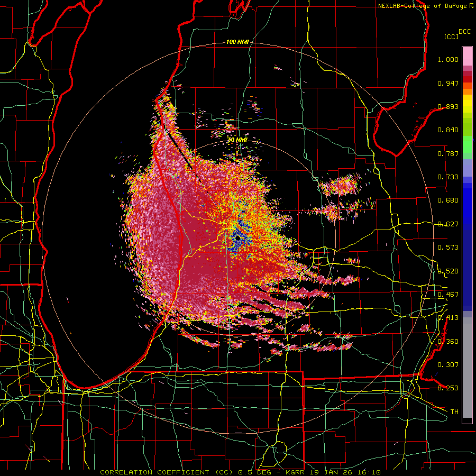Viewport: 476px width, 476px height.
Task: Select the light pink top segment of color bar
Action: [x=467, y=57]
